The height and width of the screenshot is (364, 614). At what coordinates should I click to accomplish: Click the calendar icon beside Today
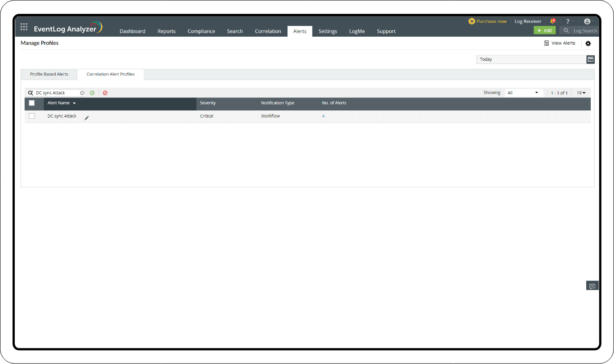point(590,59)
